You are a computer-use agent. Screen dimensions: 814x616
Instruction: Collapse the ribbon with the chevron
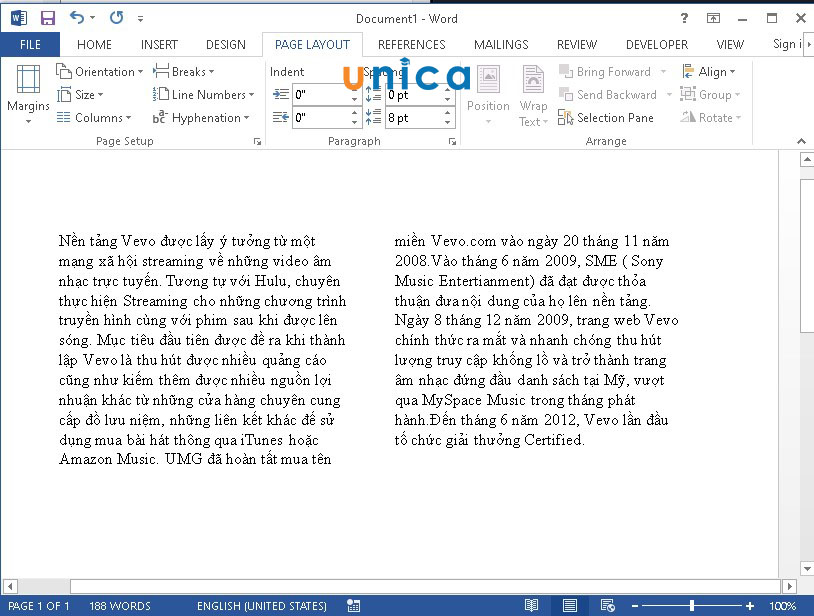click(x=801, y=141)
